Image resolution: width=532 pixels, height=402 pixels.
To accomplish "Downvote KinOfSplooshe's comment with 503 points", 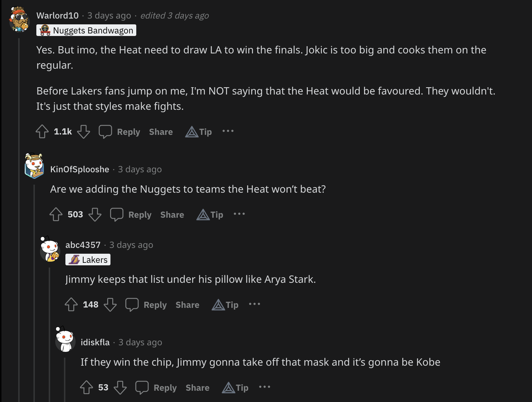I will point(95,214).
